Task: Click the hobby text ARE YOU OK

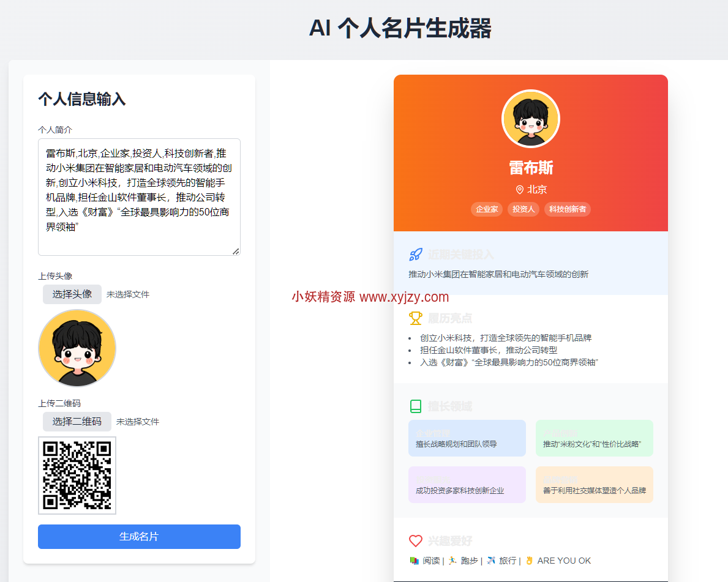Action: [x=564, y=561]
